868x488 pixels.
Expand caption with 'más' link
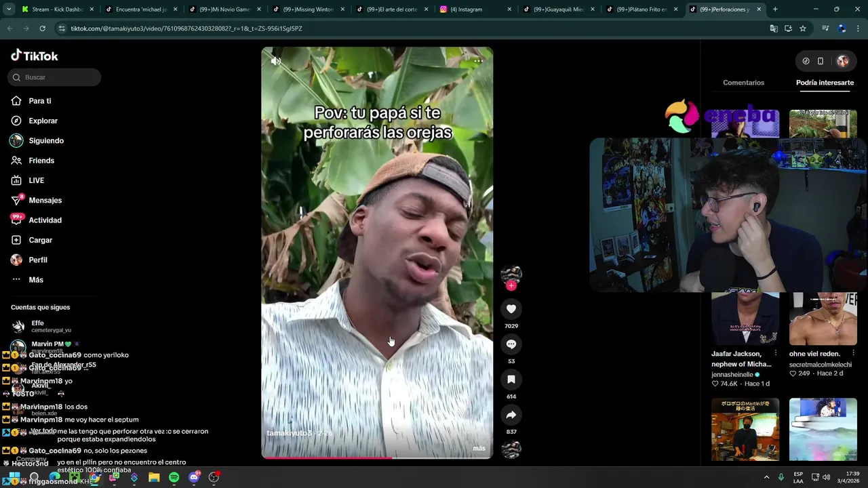pos(479,448)
